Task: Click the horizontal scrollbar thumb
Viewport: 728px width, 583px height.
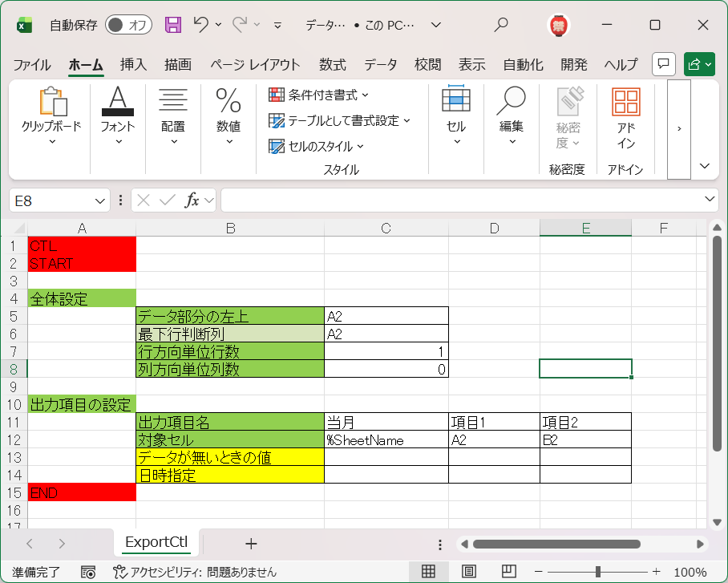Action: [x=556, y=544]
